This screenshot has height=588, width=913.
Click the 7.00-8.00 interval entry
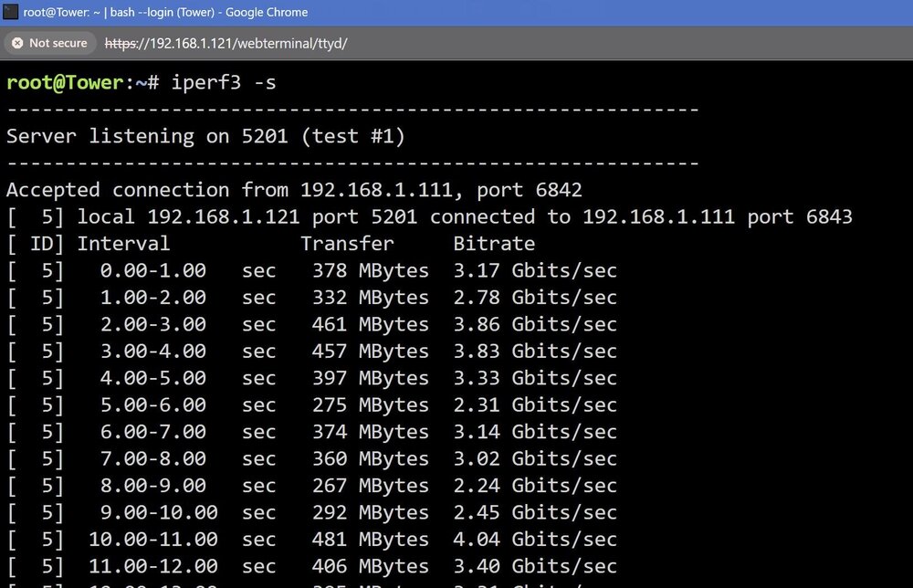[153, 458]
